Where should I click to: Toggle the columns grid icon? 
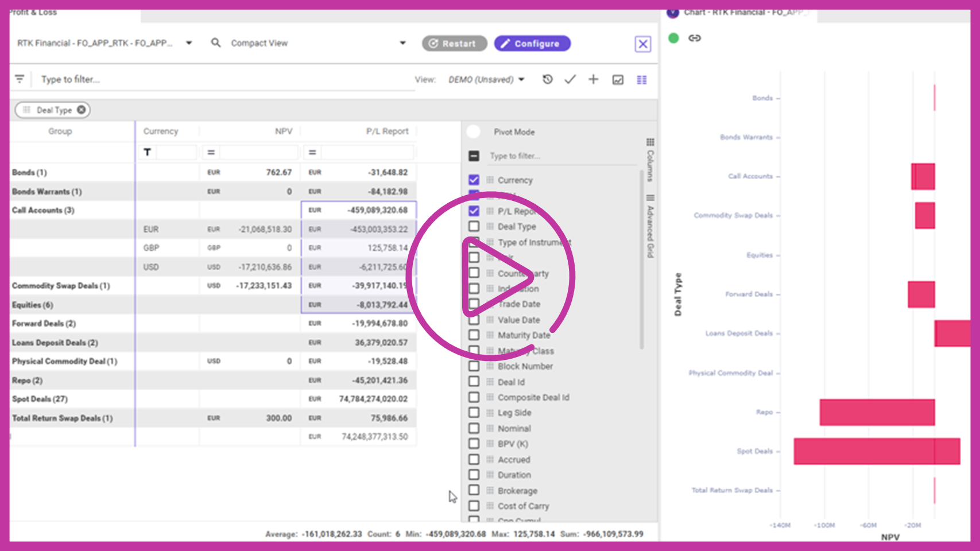coord(642,80)
